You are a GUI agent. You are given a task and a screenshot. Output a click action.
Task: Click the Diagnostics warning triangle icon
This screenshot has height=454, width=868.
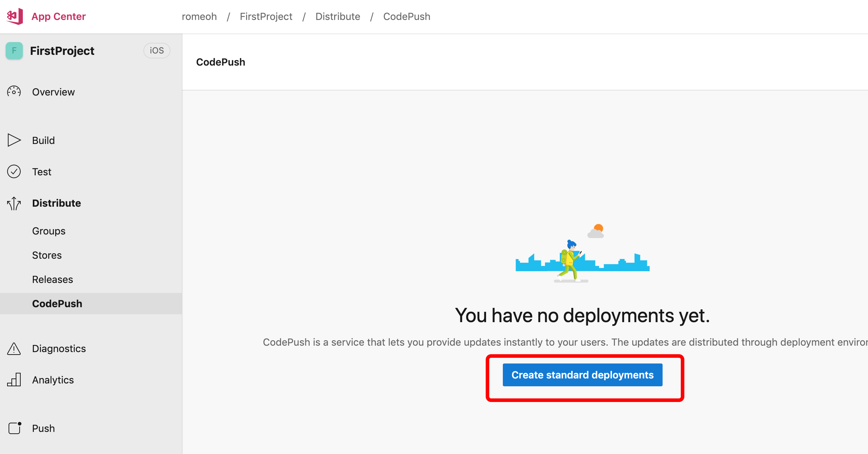[14, 349]
